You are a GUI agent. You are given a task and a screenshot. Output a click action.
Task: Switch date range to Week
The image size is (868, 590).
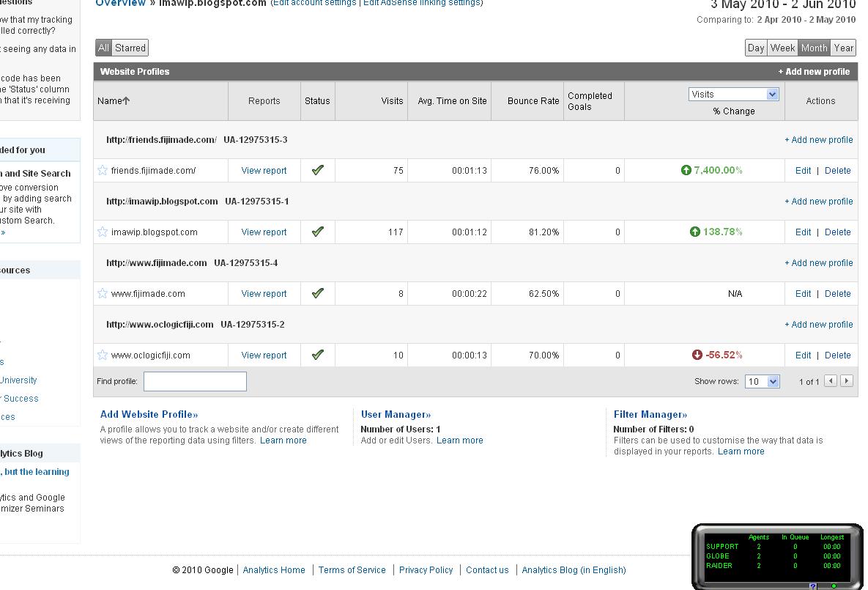pos(782,48)
